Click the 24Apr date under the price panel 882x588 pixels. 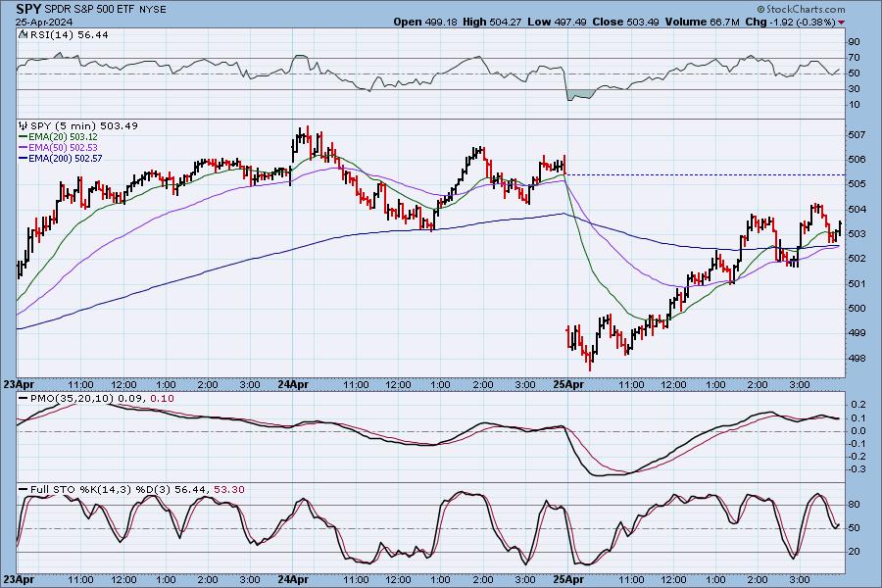[x=293, y=385]
